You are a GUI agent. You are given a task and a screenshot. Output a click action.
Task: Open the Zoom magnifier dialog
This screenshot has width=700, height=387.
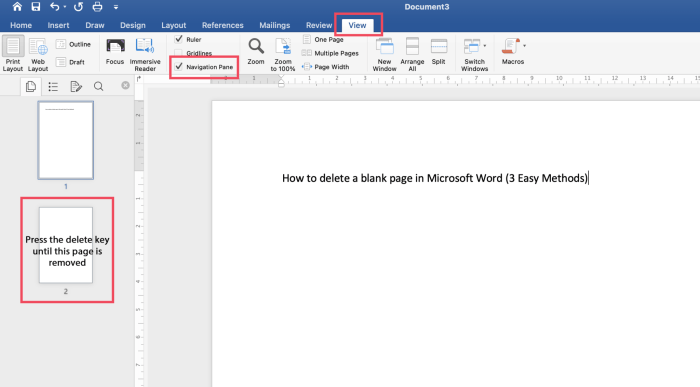coord(256,52)
